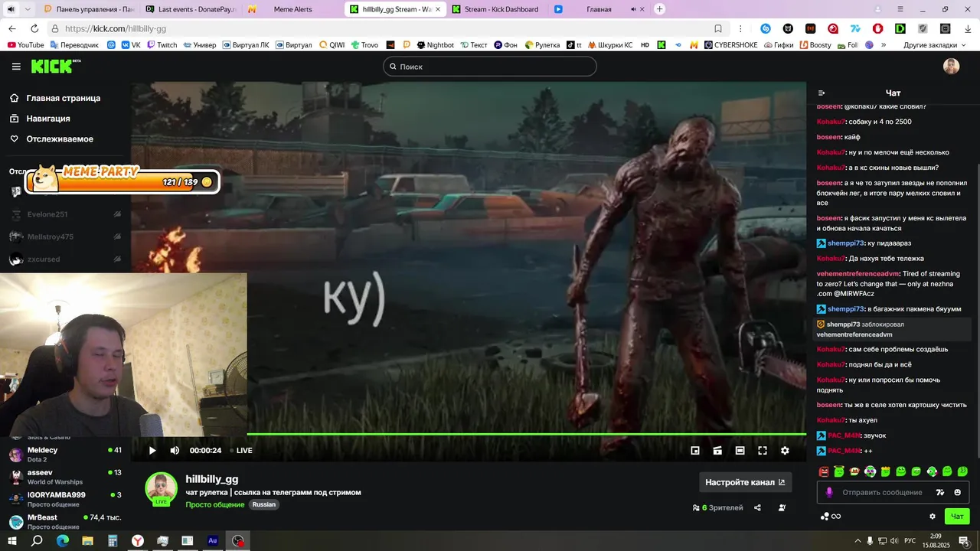Click the Russian language tag

pyautogui.click(x=264, y=505)
